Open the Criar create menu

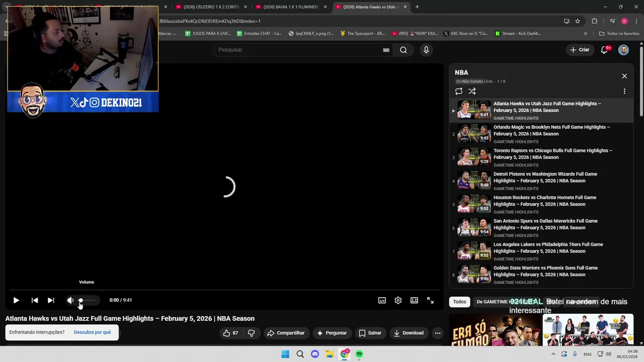click(580, 50)
